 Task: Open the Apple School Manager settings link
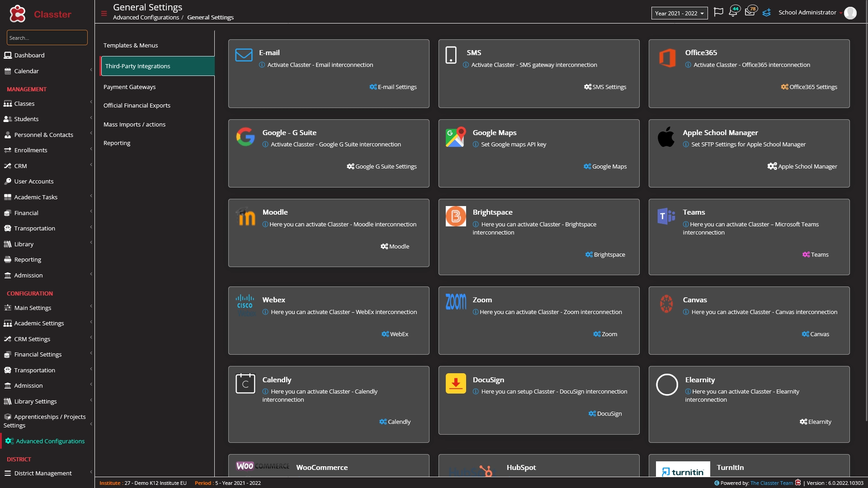coord(802,166)
